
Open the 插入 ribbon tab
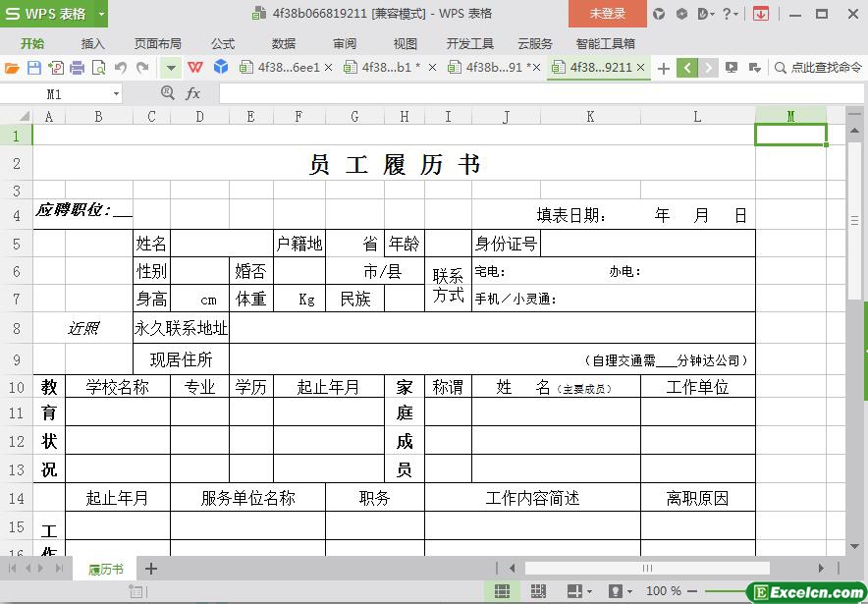tap(92, 43)
